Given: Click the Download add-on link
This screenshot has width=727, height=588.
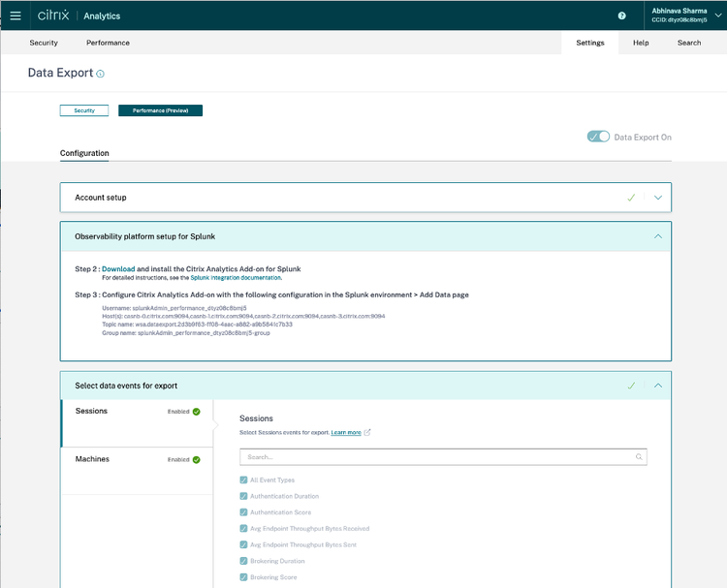Looking at the screenshot, I should (118, 268).
